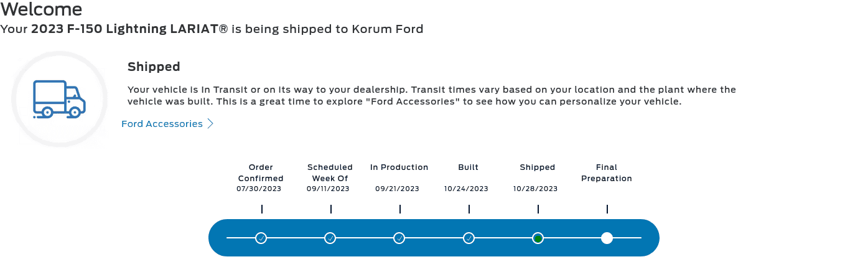Screen dimensions: 868x277
Task: Select the Built step label
Action: click(468, 167)
